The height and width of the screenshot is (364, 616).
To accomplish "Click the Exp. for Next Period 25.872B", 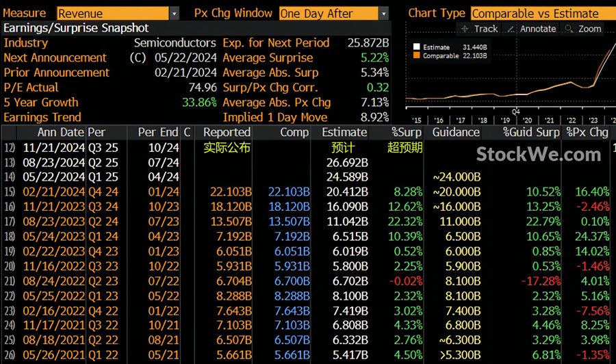I will pos(368,43).
